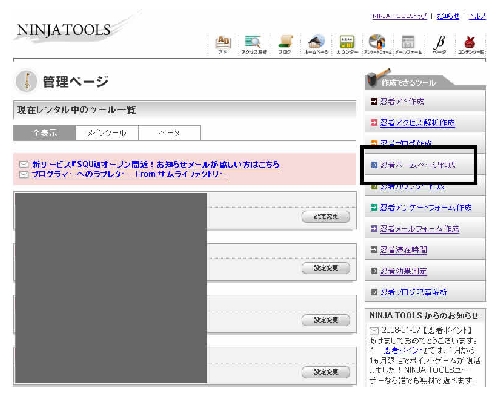Click black arrow icon beside 忍者アド作成
Image resolution: width=500 pixels, height=396 pixels.
(374, 101)
